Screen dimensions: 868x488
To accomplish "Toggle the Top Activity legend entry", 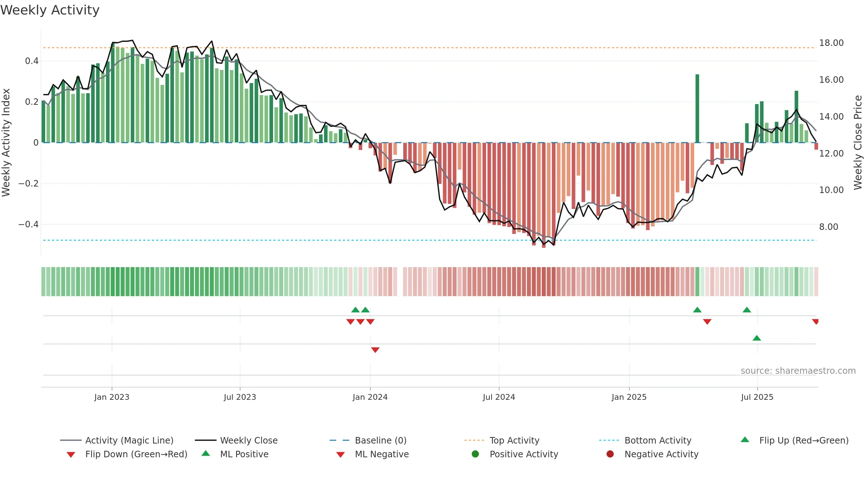I will [502, 440].
